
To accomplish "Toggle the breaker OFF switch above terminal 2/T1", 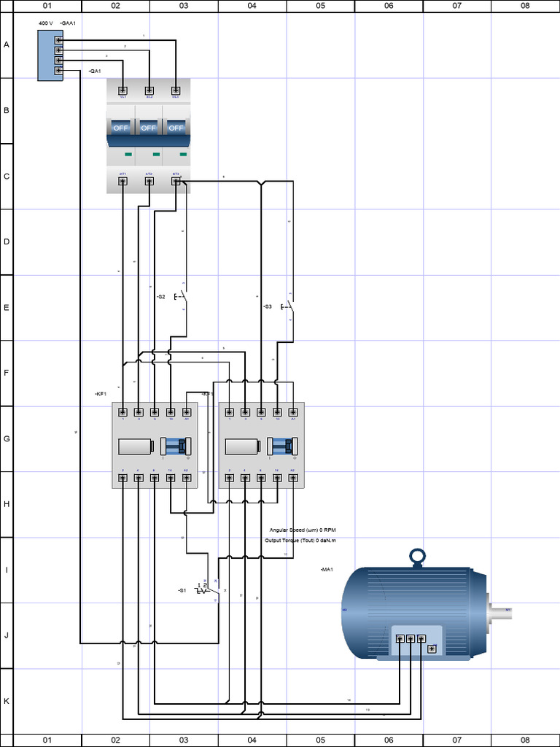I will pyautogui.click(x=120, y=128).
